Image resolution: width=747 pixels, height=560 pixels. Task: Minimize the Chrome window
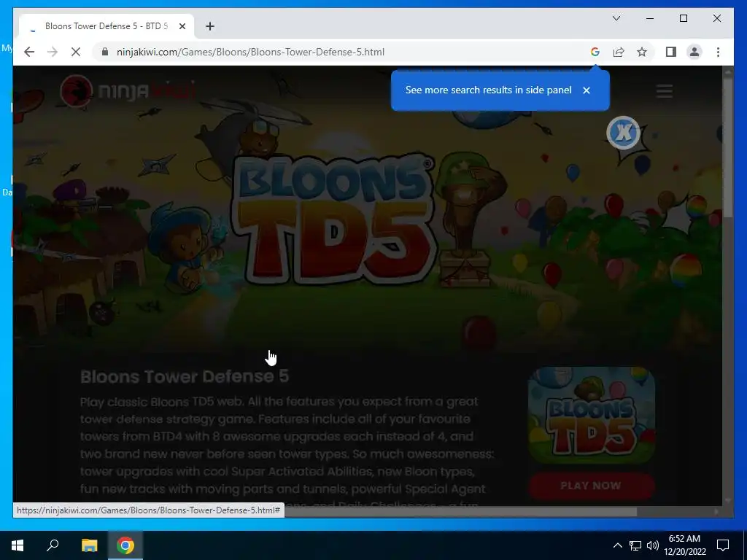650,18
